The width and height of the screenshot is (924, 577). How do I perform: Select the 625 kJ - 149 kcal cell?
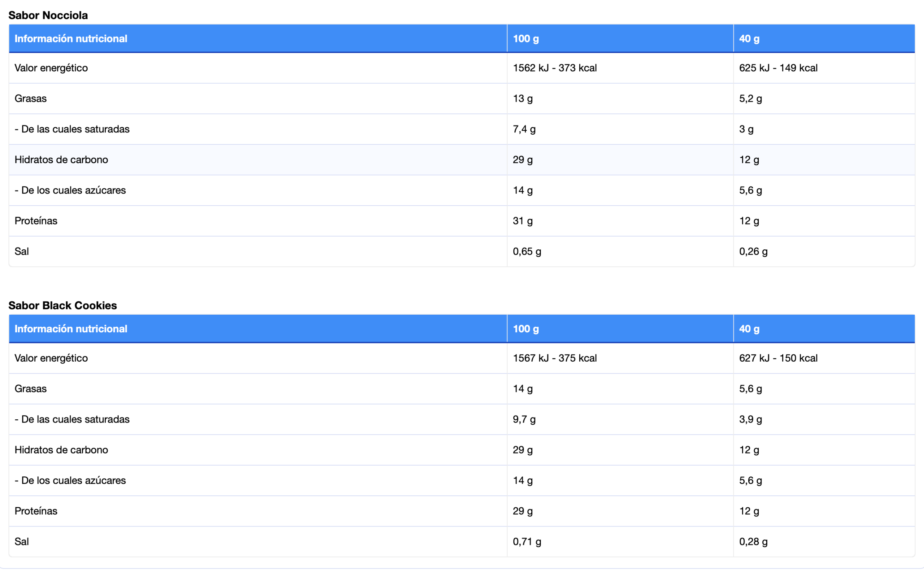[778, 68]
